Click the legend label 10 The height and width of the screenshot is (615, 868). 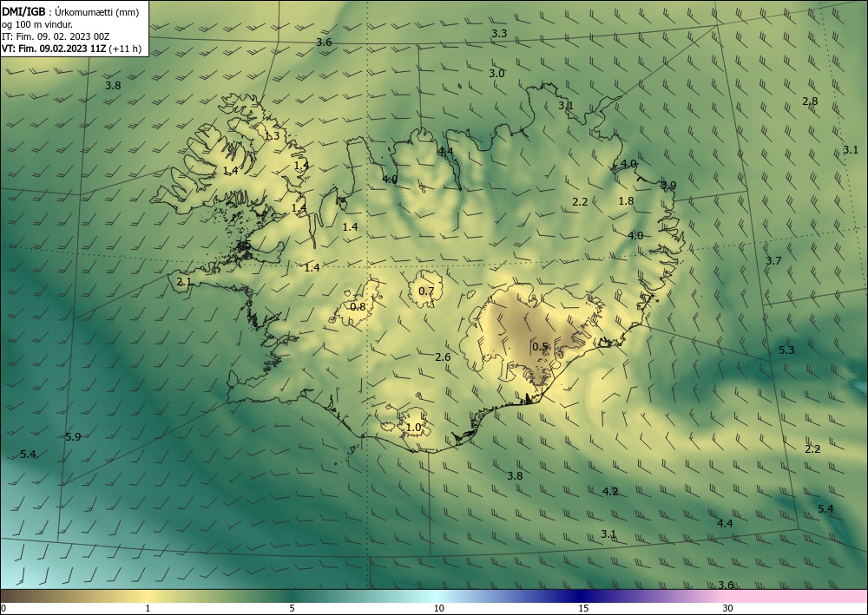pyautogui.click(x=438, y=609)
